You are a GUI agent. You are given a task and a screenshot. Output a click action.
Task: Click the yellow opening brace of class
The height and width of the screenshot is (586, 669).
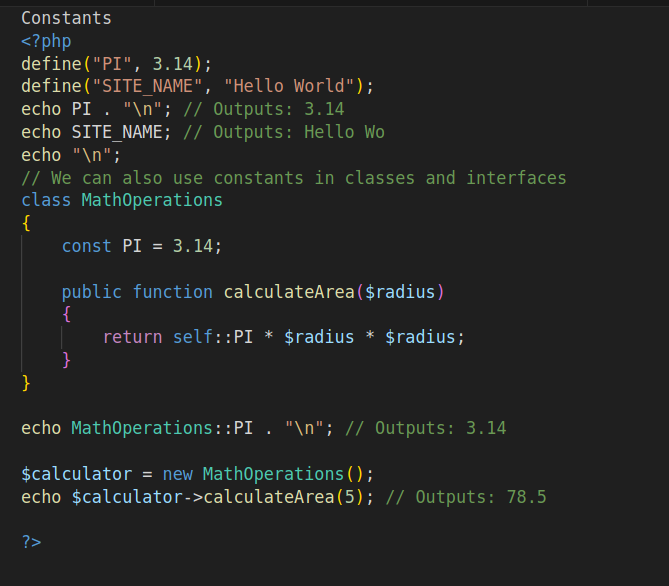click(26, 223)
